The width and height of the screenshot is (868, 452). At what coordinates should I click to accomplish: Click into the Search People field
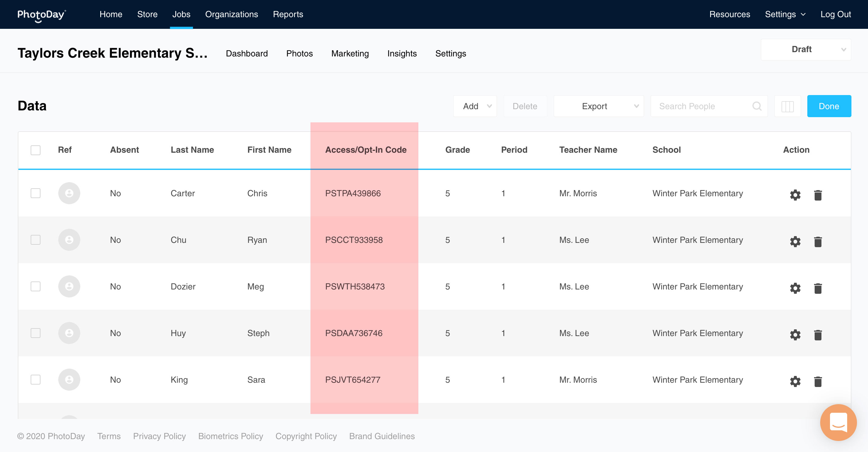[701, 106]
